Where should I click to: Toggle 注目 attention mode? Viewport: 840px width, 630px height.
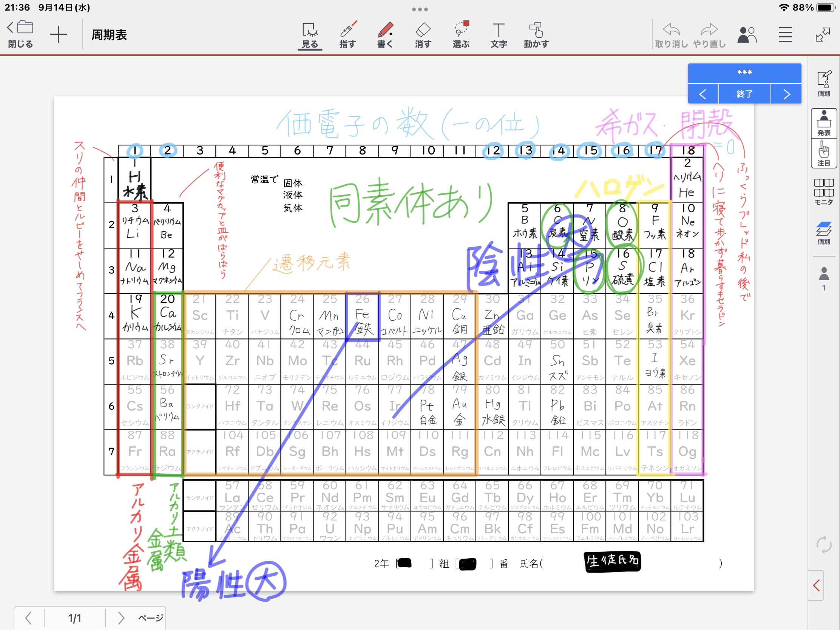(823, 153)
